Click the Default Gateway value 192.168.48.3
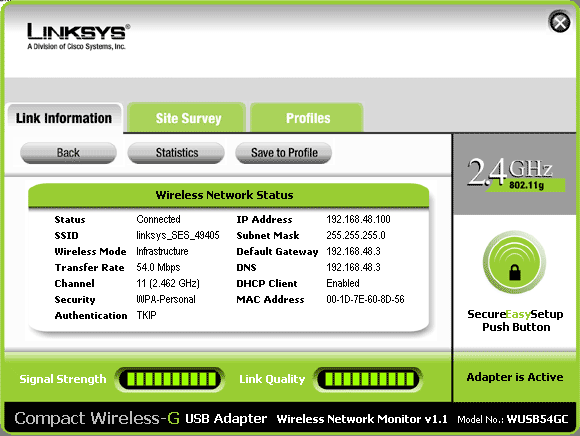Screen dimensions: 580x436 (353, 251)
